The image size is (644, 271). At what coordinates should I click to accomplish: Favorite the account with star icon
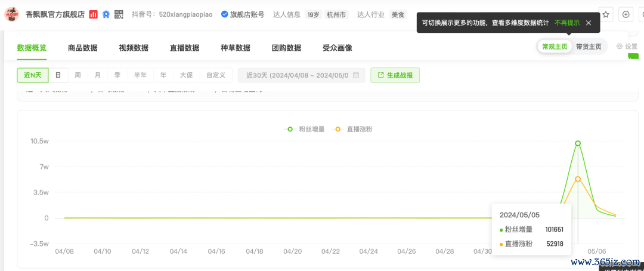[x=606, y=14]
